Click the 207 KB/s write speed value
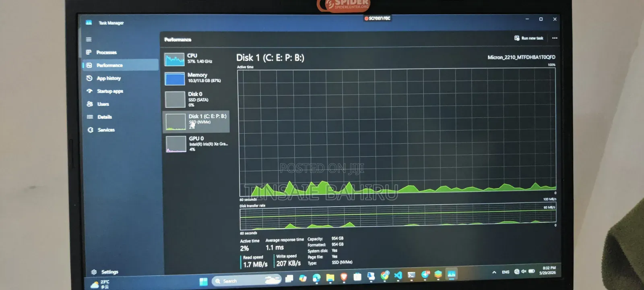 [288, 263]
